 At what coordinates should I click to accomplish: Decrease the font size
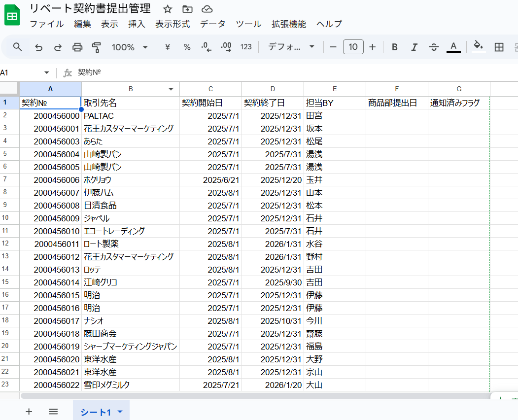click(333, 47)
